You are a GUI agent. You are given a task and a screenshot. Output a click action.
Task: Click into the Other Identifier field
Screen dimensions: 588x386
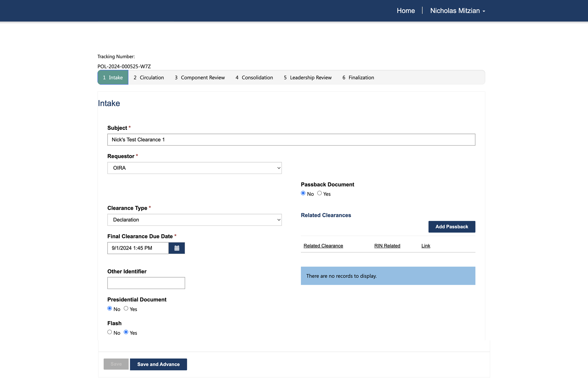click(146, 283)
